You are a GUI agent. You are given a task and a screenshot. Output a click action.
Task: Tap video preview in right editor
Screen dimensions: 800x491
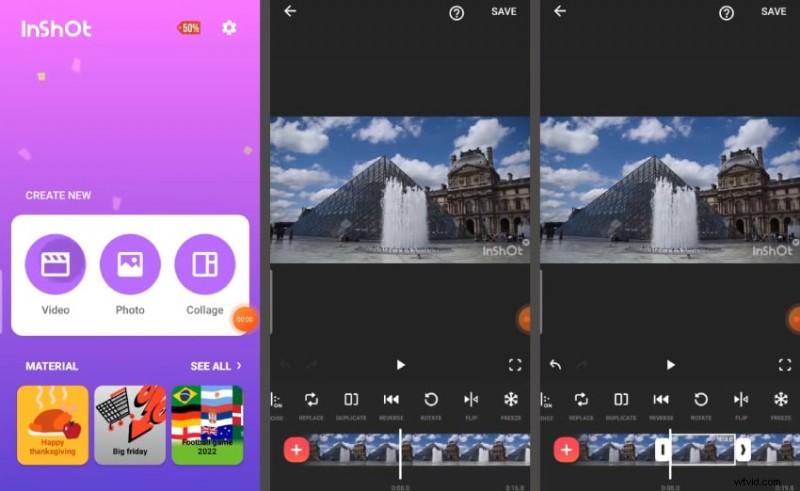(670, 190)
